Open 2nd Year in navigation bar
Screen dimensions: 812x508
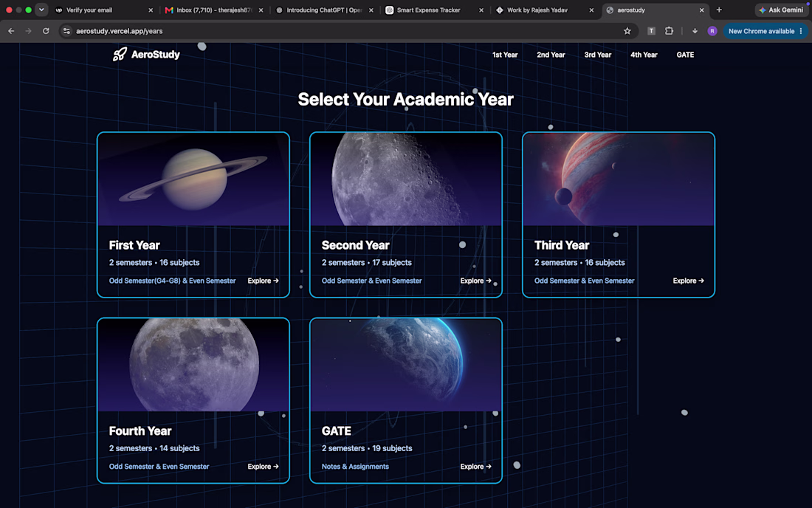tap(551, 55)
